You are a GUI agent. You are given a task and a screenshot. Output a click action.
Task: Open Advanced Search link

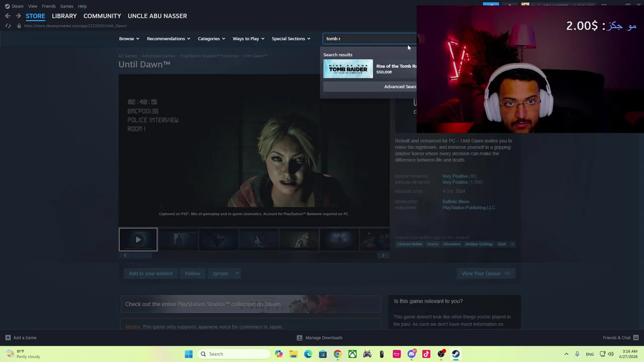[x=400, y=86]
